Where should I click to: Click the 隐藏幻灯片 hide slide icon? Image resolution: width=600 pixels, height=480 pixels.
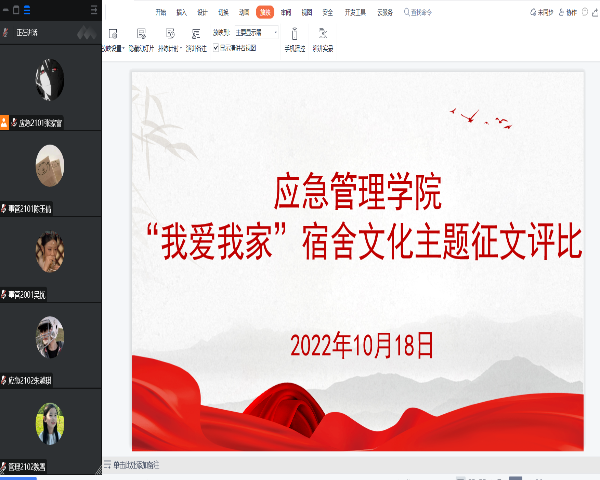(142, 34)
